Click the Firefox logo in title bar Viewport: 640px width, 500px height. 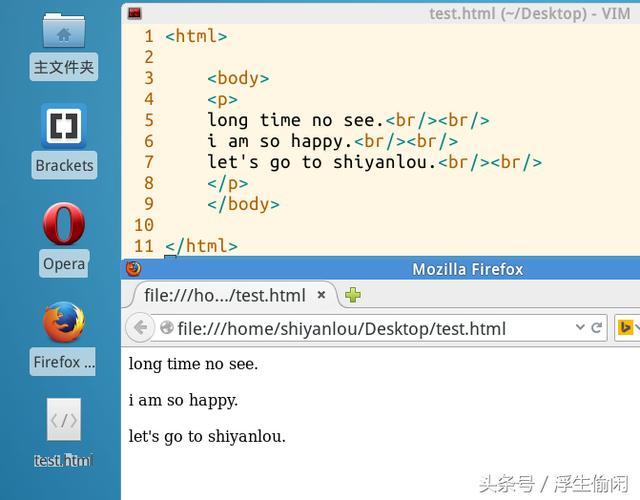tap(133, 269)
